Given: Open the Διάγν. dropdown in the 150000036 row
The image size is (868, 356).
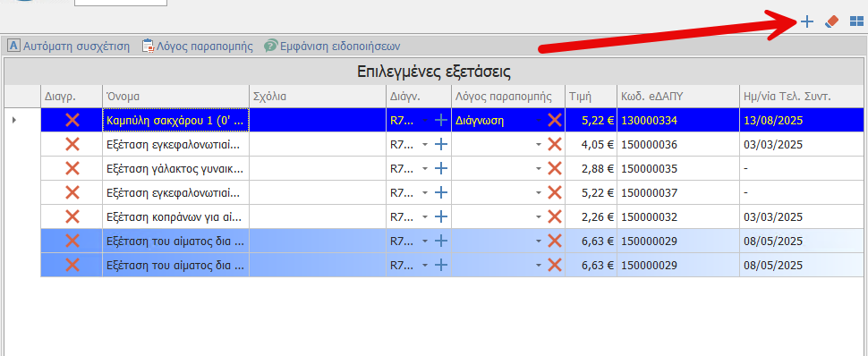Looking at the screenshot, I should [x=424, y=145].
